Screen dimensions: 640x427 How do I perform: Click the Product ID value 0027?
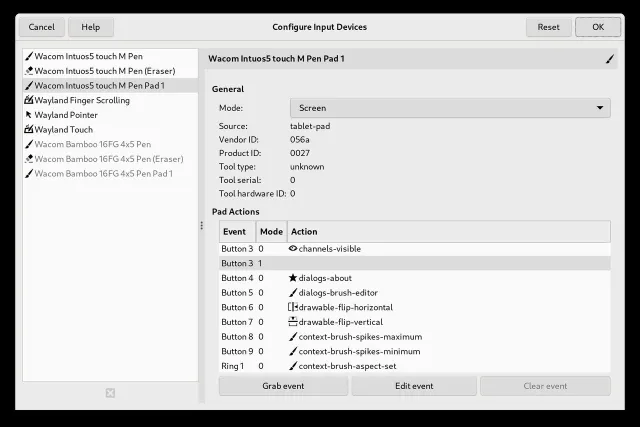(x=300, y=153)
